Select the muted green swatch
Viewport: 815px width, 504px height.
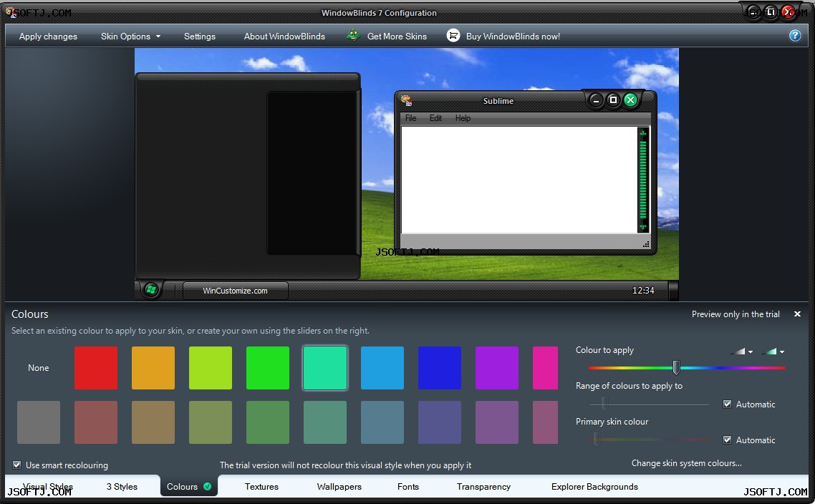[x=268, y=422]
